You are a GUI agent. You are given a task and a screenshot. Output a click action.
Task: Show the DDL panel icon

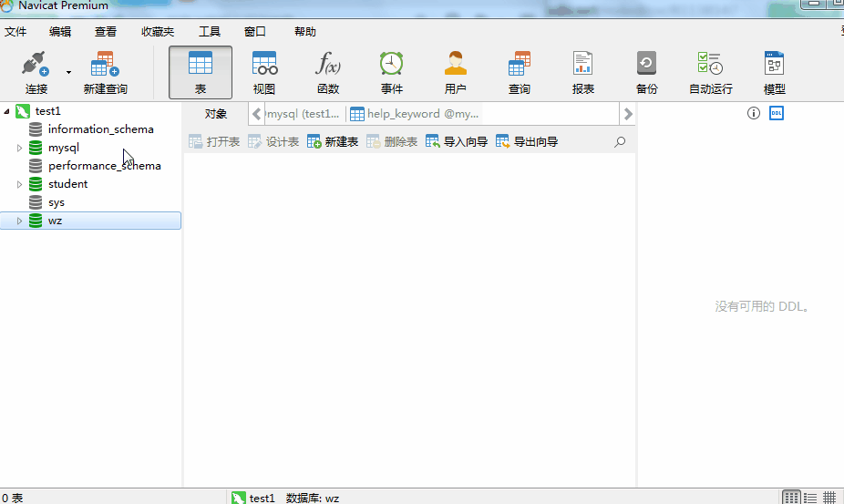tap(777, 113)
